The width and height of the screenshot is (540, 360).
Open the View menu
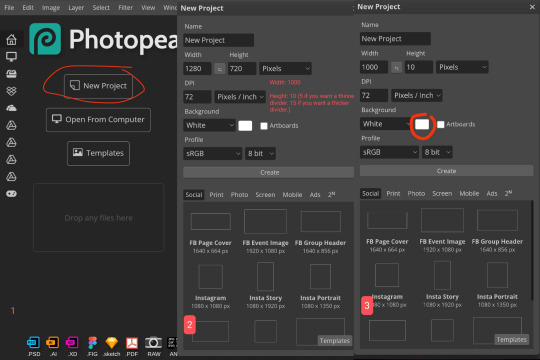tap(148, 8)
